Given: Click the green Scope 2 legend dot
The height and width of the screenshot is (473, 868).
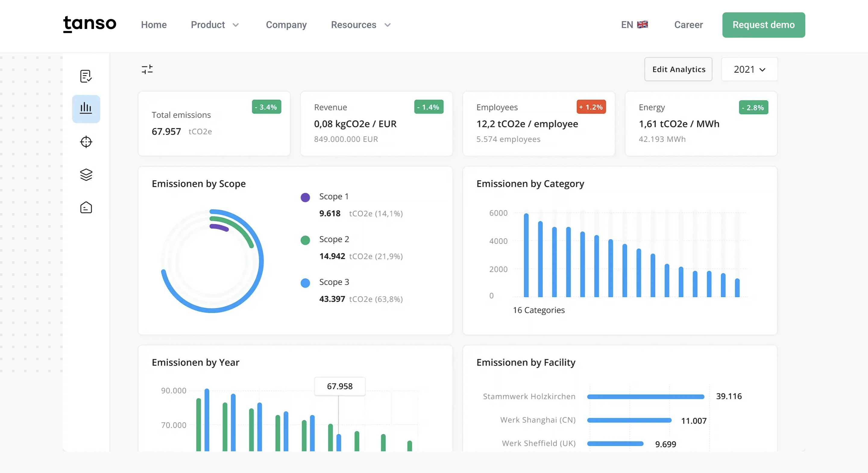Looking at the screenshot, I should (305, 240).
